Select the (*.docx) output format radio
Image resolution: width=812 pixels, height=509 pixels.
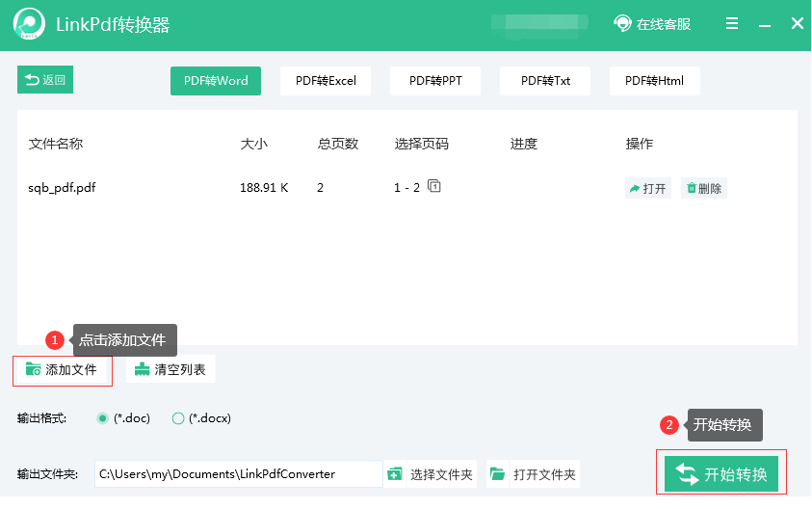coord(178,418)
